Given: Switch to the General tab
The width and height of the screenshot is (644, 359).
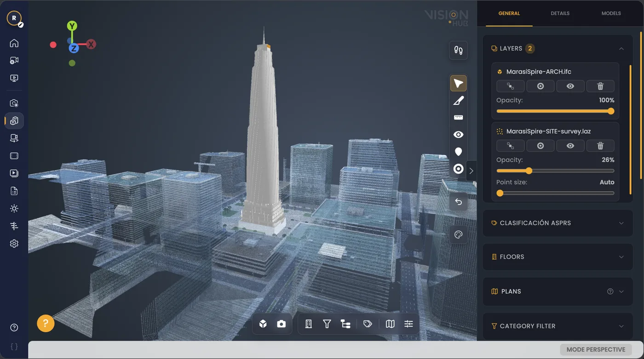Looking at the screenshot, I should click(509, 13).
